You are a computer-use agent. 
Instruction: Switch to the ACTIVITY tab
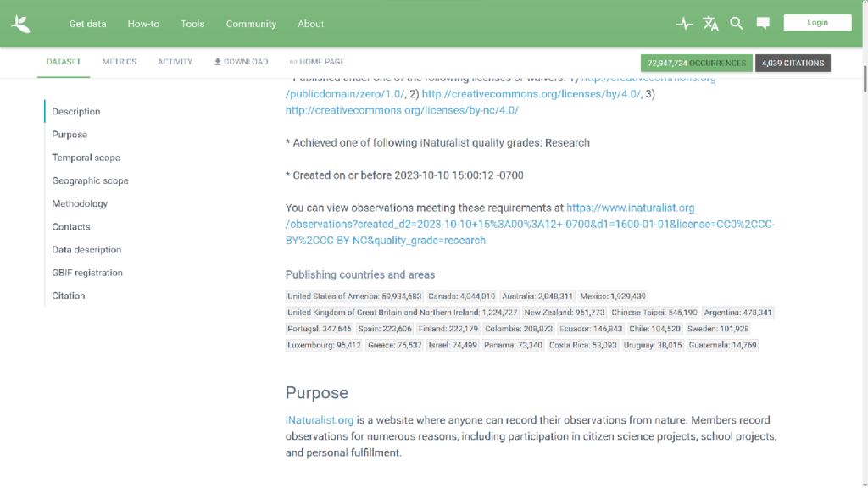click(175, 62)
